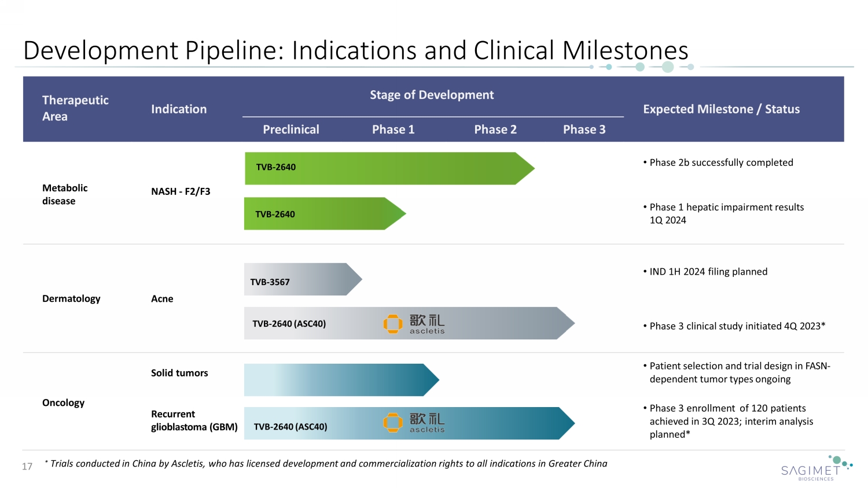This screenshot has width=868, height=488.
Task: Click the TVB-3567 label in the Acne bar
Action: coord(270,282)
